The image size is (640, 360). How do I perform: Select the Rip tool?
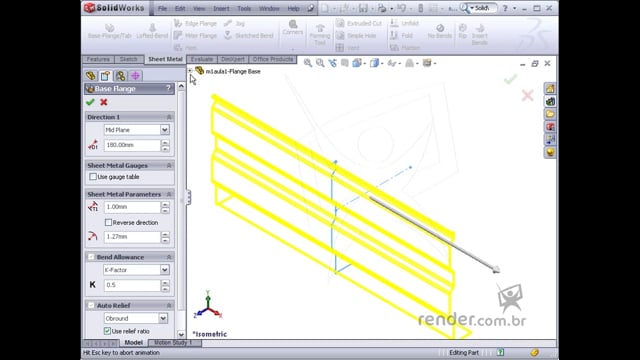click(462, 31)
